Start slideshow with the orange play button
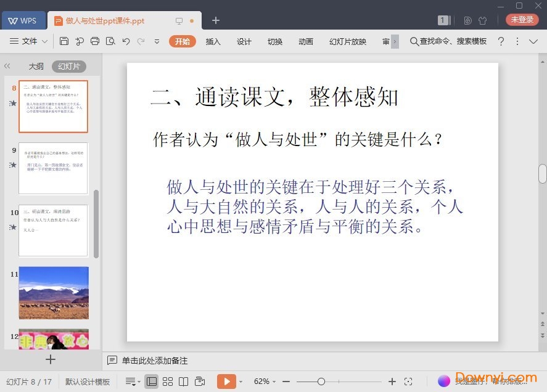547x392 pixels. tap(226, 382)
